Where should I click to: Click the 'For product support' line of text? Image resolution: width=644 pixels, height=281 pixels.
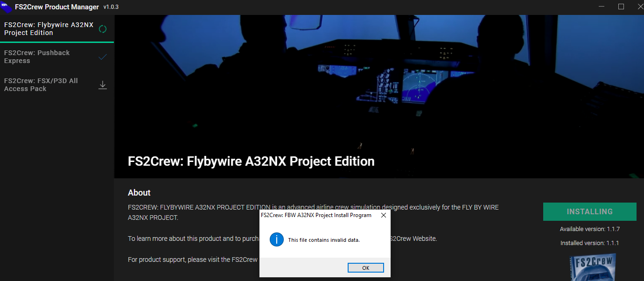click(193, 260)
